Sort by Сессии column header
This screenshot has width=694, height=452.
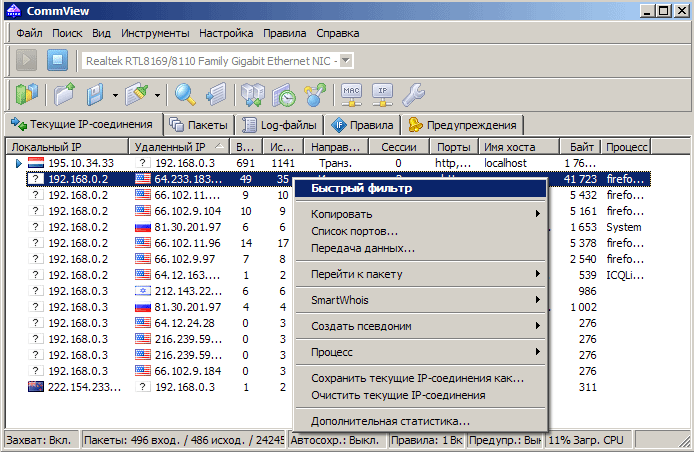399,147
